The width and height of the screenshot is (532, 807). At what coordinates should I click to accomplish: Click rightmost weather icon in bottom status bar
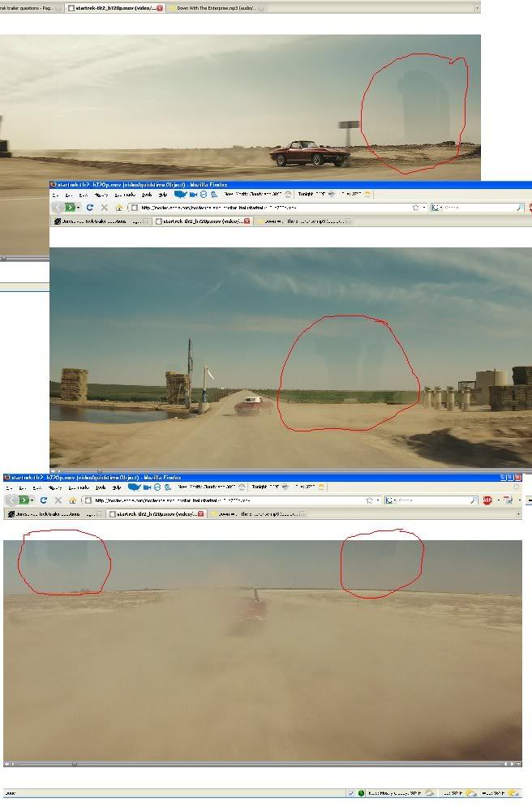[x=513, y=793]
